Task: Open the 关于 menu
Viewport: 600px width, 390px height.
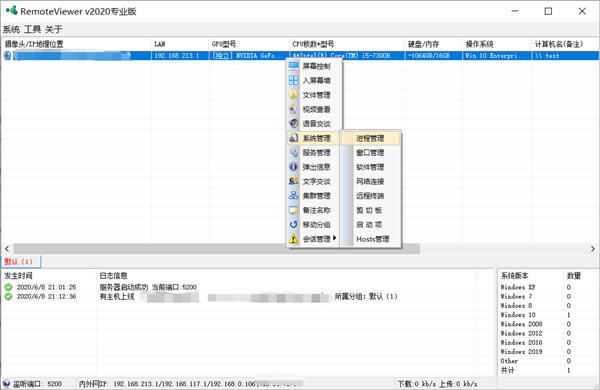Action: click(x=54, y=29)
